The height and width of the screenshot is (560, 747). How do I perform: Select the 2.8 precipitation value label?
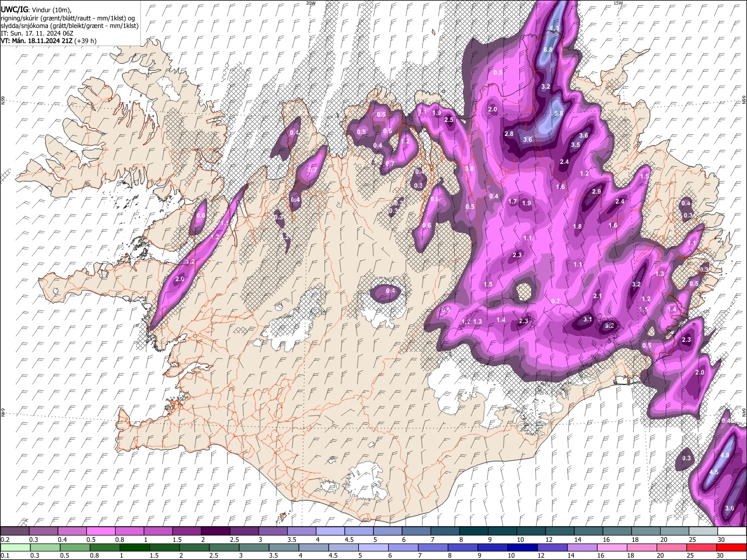509,134
